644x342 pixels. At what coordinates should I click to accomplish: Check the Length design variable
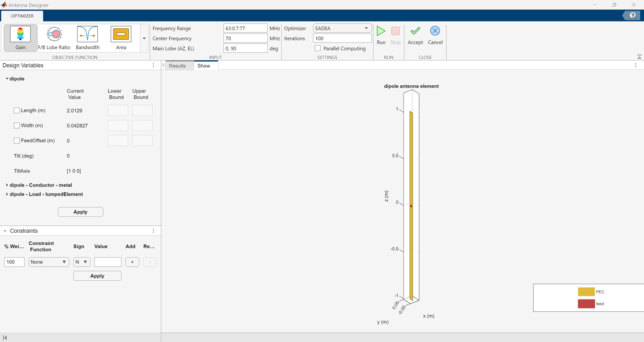[17, 110]
